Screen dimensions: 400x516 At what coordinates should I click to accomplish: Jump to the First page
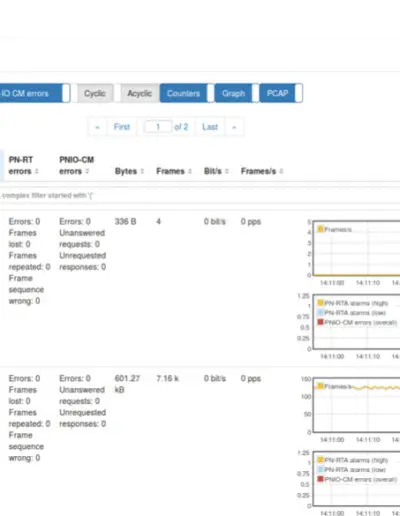(x=122, y=127)
